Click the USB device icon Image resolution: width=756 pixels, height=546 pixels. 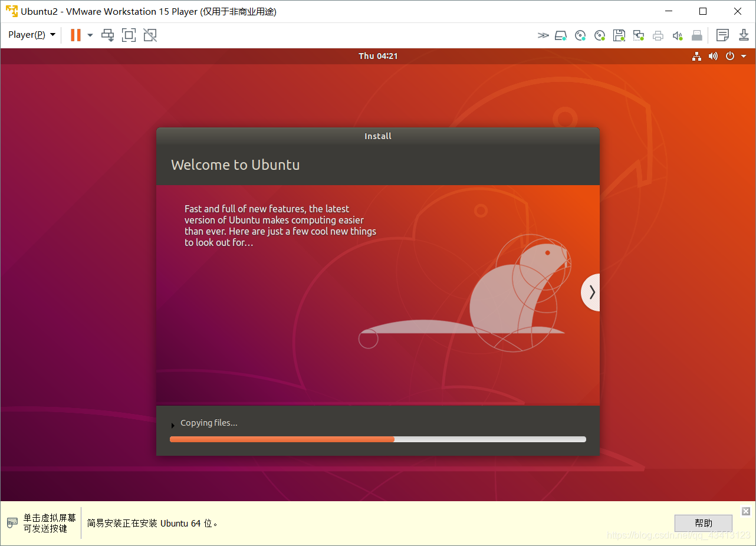[697, 35]
